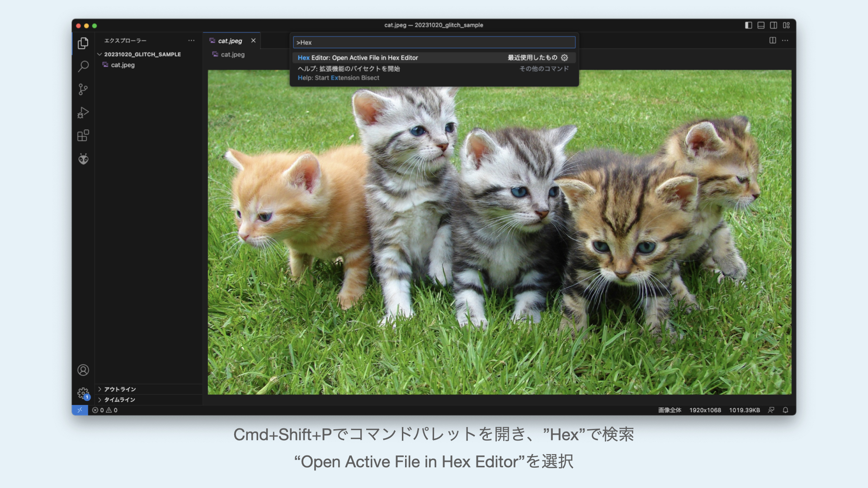
Task: Open the PlatformIO alien icon
Action: [x=83, y=159]
